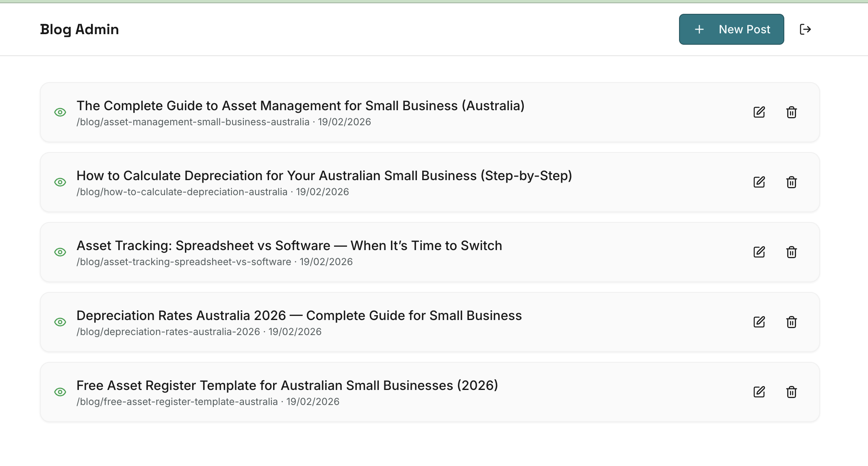Click the /blog/depreciation-rates-australia-2026 slug text
Viewport: 868px width, 466px height.
(x=168, y=332)
